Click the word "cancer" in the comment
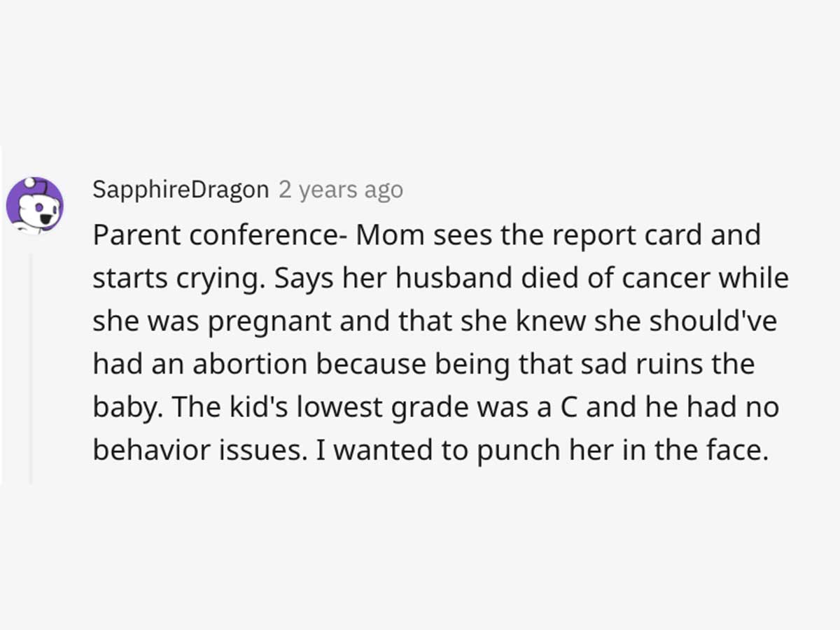The width and height of the screenshot is (840, 630). (x=682, y=279)
